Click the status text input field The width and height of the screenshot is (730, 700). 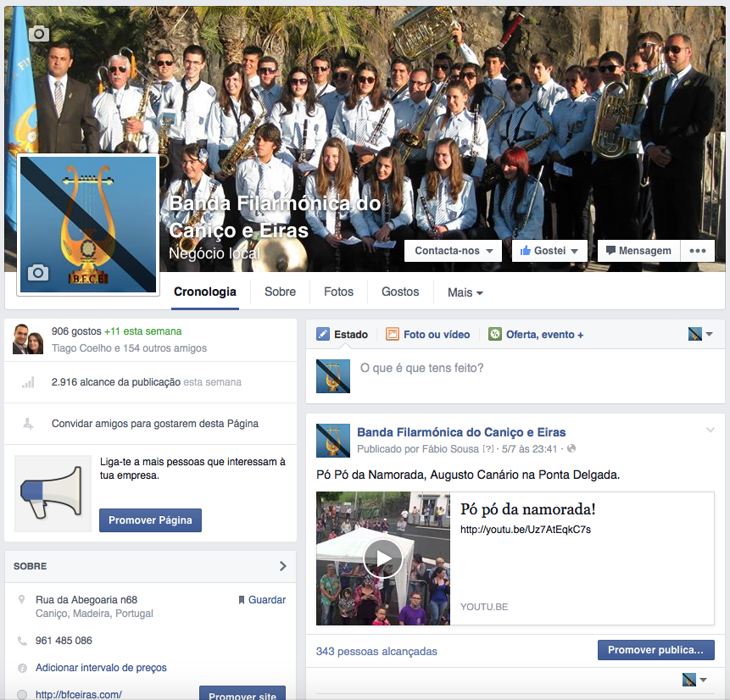[x=509, y=369]
